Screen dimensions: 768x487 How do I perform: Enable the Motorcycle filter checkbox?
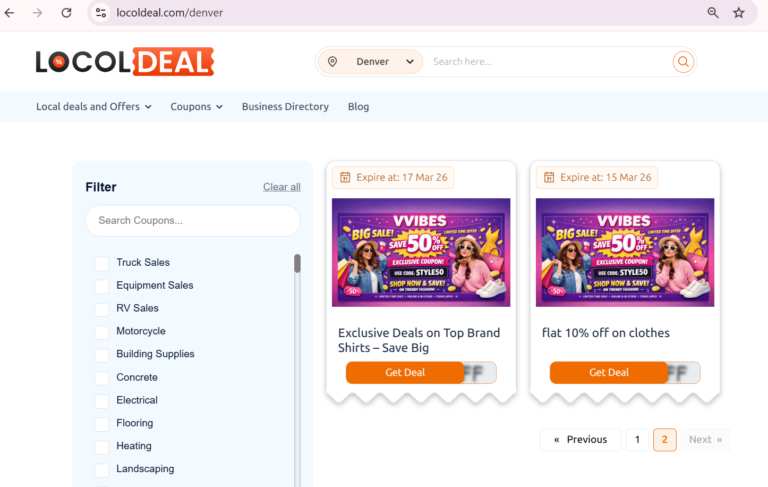tap(102, 332)
